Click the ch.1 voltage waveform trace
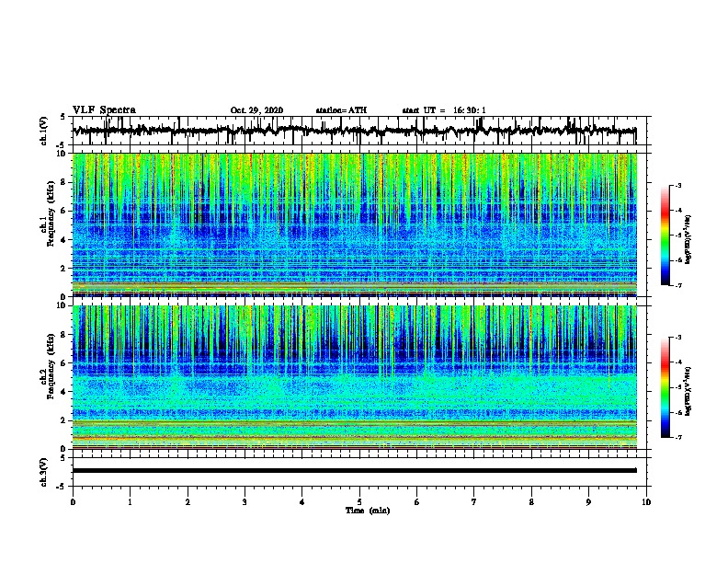This screenshot has width=728, height=563. coord(355,131)
